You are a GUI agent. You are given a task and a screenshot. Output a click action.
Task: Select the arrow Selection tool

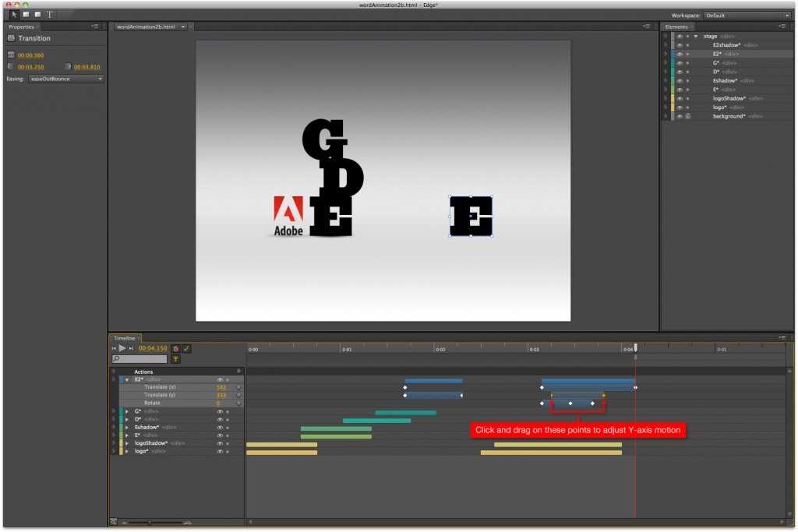coord(15,14)
